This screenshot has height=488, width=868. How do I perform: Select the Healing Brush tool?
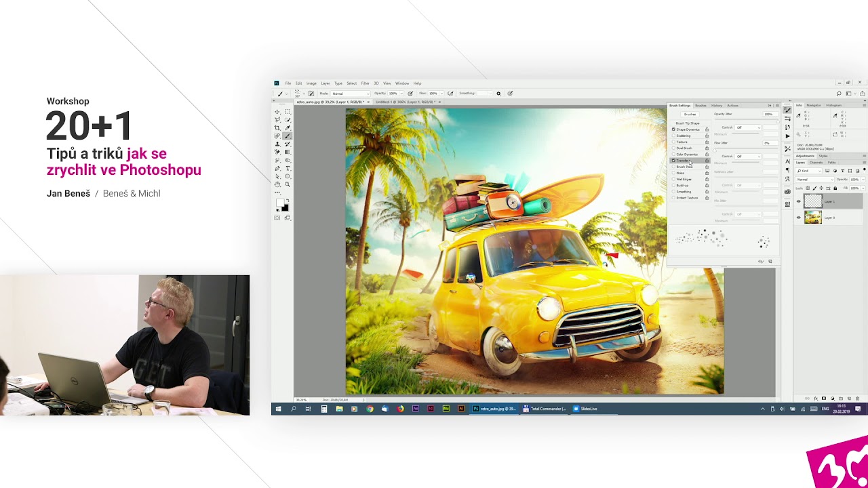point(277,136)
